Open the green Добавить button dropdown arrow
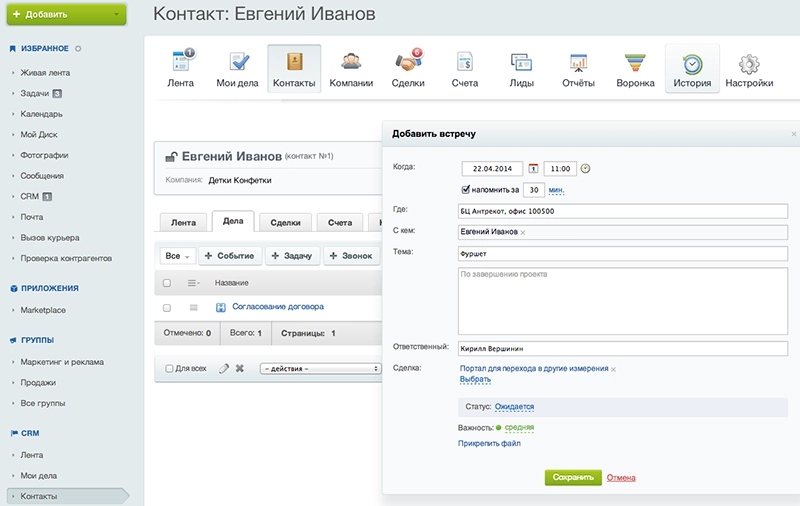Screen dimensions: 800x506 tap(117, 15)
